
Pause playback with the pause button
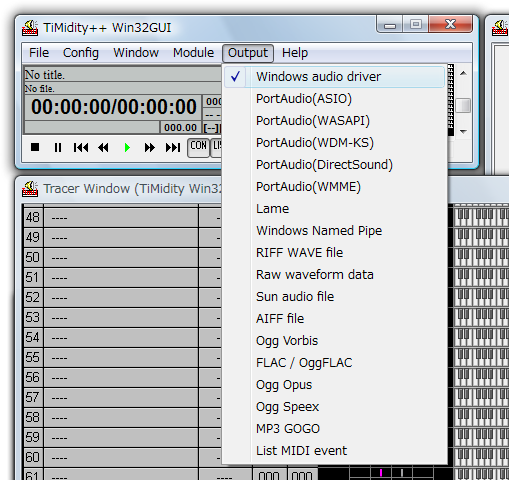click(58, 147)
